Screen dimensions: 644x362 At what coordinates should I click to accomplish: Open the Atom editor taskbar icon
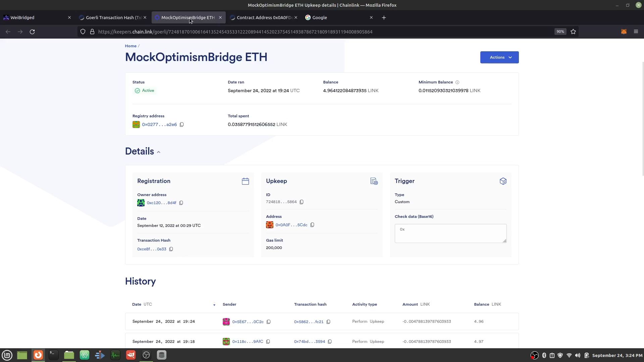coord(85,355)
